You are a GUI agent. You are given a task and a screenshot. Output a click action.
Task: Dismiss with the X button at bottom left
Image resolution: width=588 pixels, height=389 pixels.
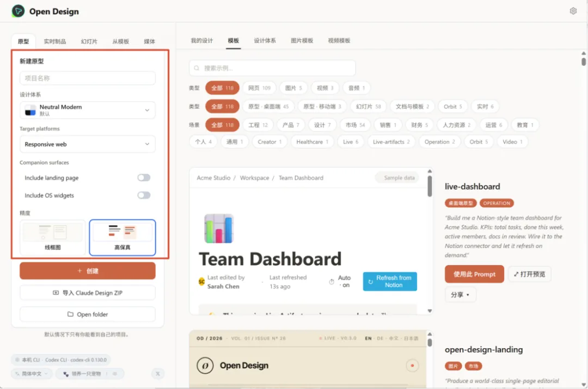coord(157,374)
